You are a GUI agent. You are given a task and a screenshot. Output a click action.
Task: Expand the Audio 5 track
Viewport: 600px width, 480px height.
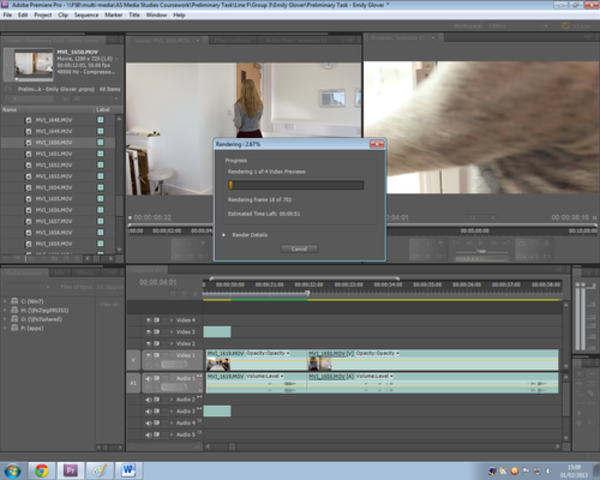tap(172, 435)
